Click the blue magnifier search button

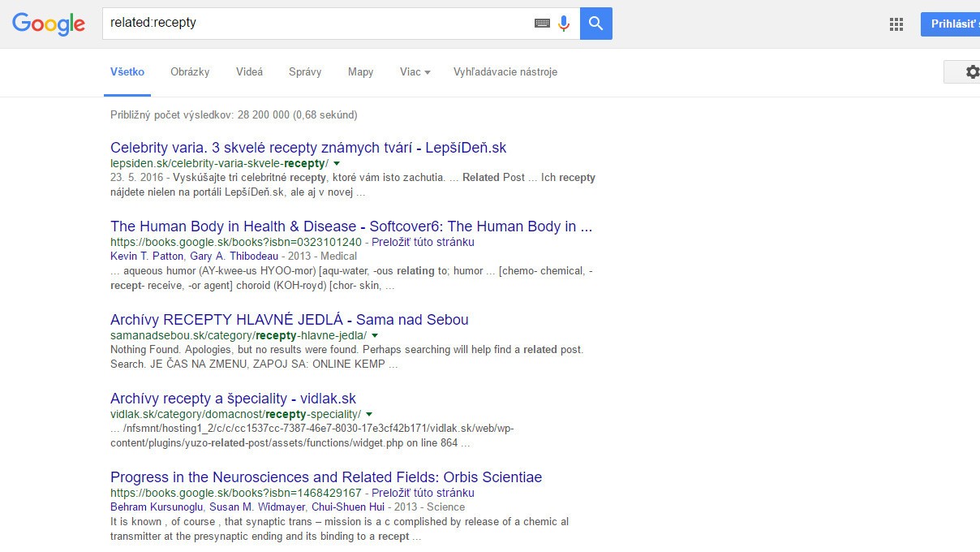[596, 24]
